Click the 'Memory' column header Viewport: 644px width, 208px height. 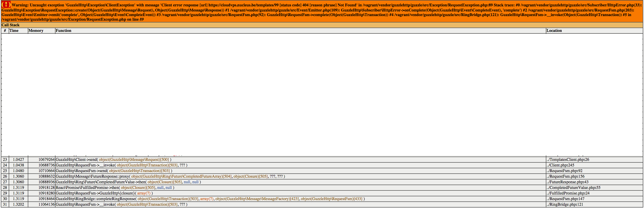41,31
